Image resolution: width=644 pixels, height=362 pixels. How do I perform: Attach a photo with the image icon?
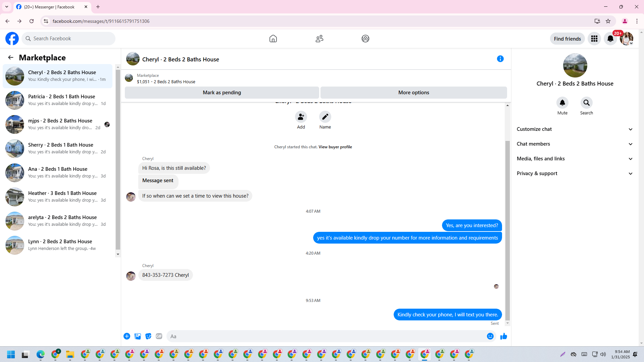click(x=138, y=336)
